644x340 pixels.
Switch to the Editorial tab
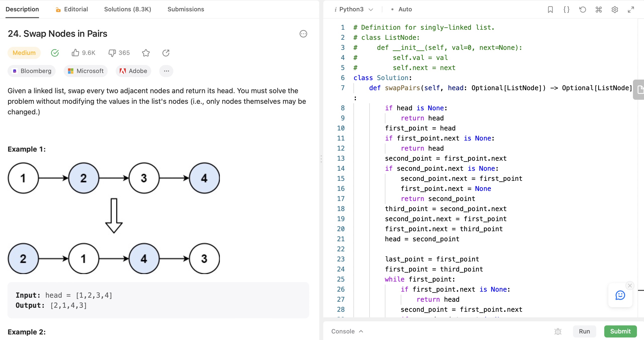pos(72,10)
